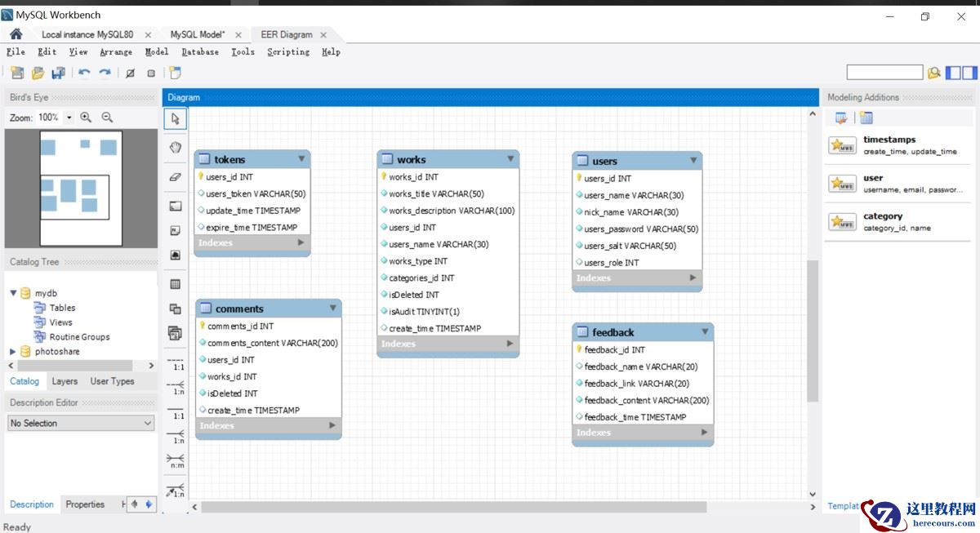Open the Zoom percentage dropdown
Image resolution: width=980 pixels, height=533 pixels.
click(x=69, y=118)
